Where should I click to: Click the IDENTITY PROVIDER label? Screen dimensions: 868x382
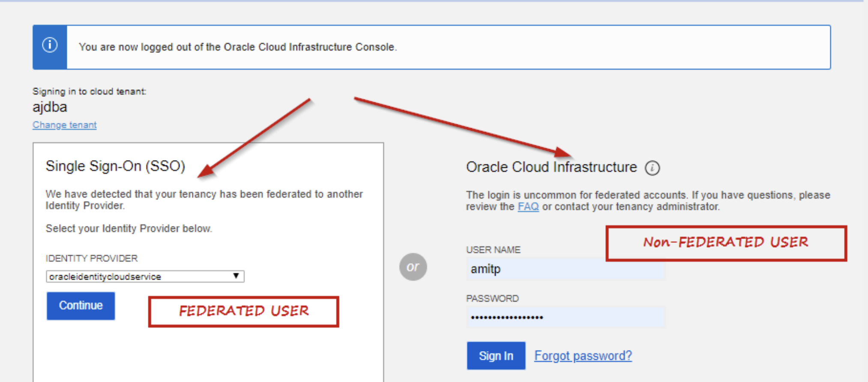tap(91, 259)
